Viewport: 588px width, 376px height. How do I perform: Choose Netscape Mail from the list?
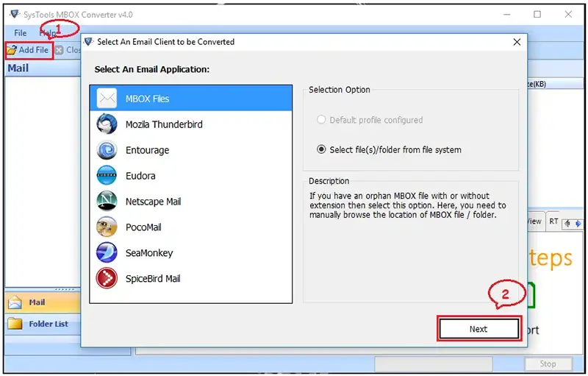point(153,202)
